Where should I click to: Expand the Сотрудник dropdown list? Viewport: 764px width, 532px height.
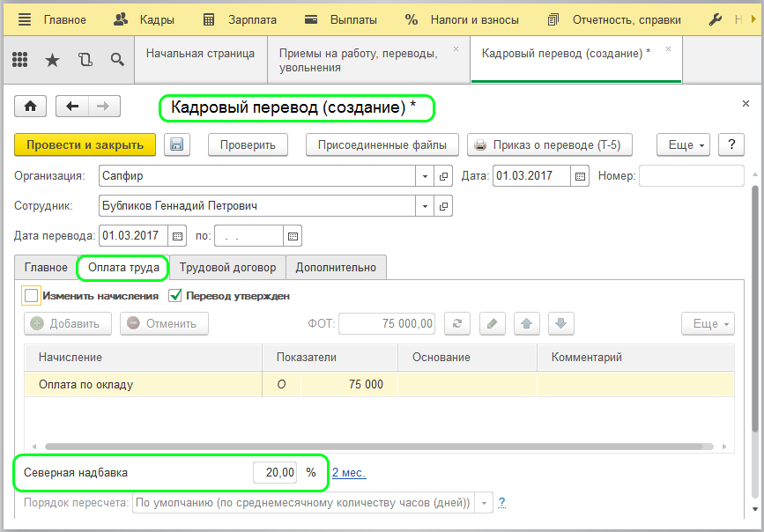coord(426,206)
